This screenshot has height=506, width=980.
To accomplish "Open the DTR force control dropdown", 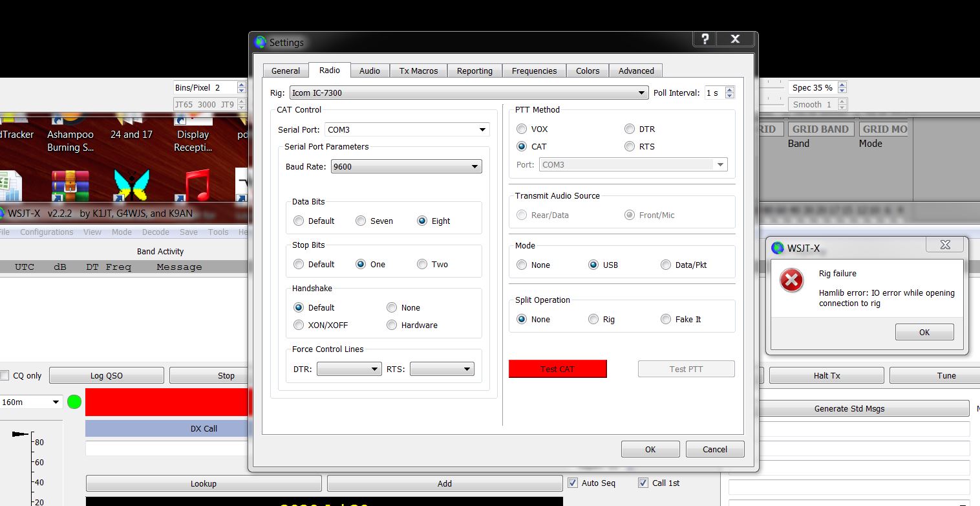I will pos(349,369).
